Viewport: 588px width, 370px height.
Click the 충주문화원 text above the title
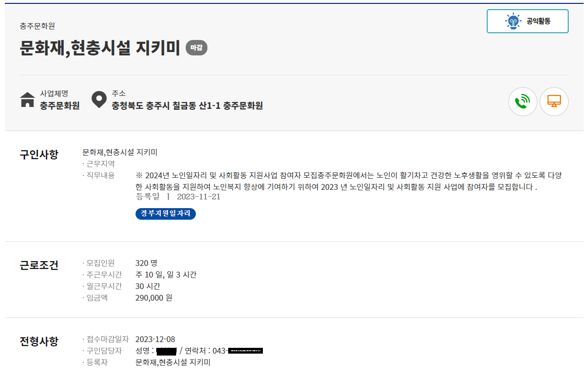coord(37,26)
